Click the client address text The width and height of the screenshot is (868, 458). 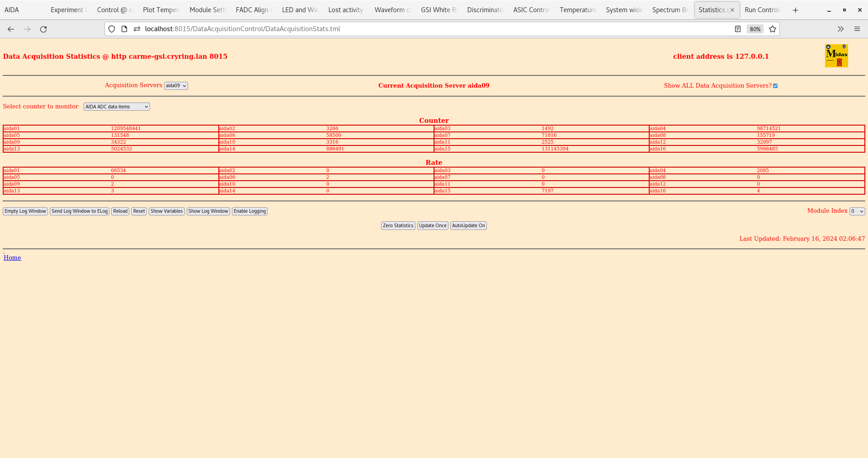(721, 56)
